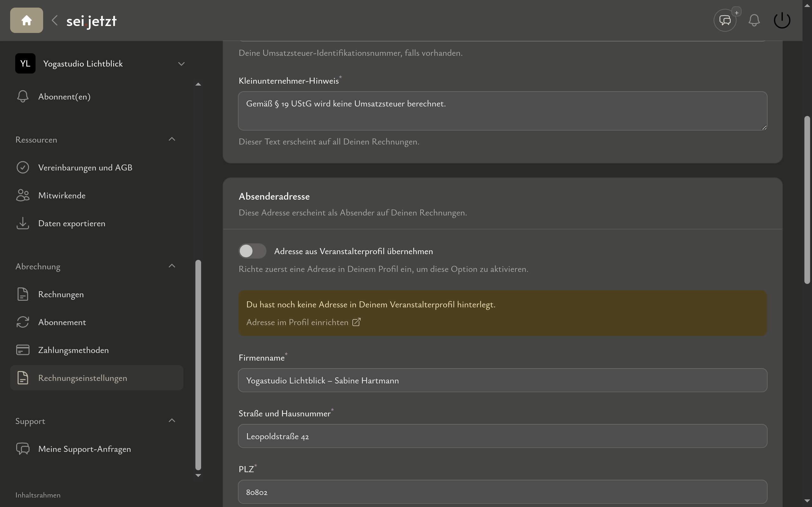Open new support chat icon
This screenshot has height=507, width=812.
(x=725, y=21)
